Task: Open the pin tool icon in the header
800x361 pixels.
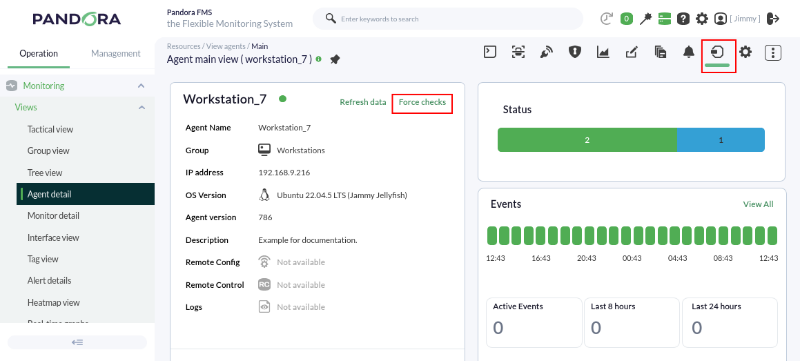Action: pos(646,19)
